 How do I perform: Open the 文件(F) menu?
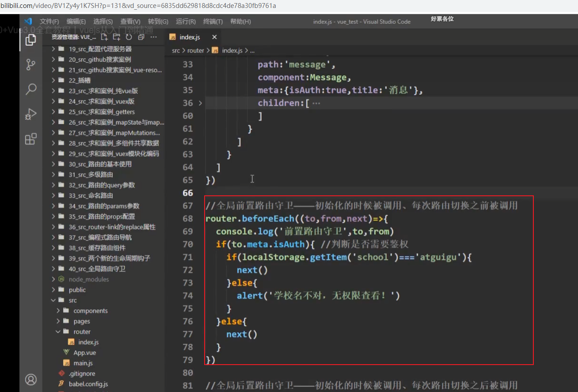click(49, 22)
